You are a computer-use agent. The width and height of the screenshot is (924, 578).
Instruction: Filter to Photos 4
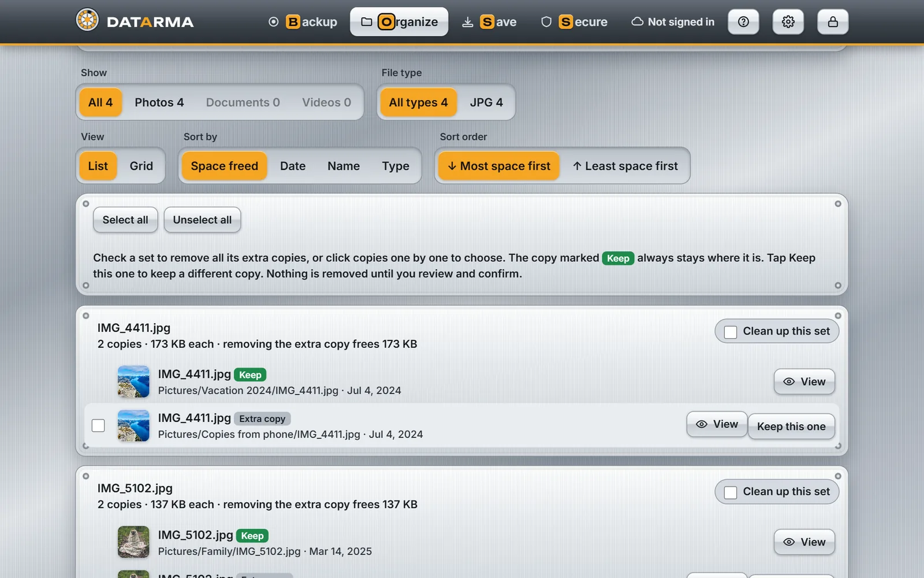(159, 102)
